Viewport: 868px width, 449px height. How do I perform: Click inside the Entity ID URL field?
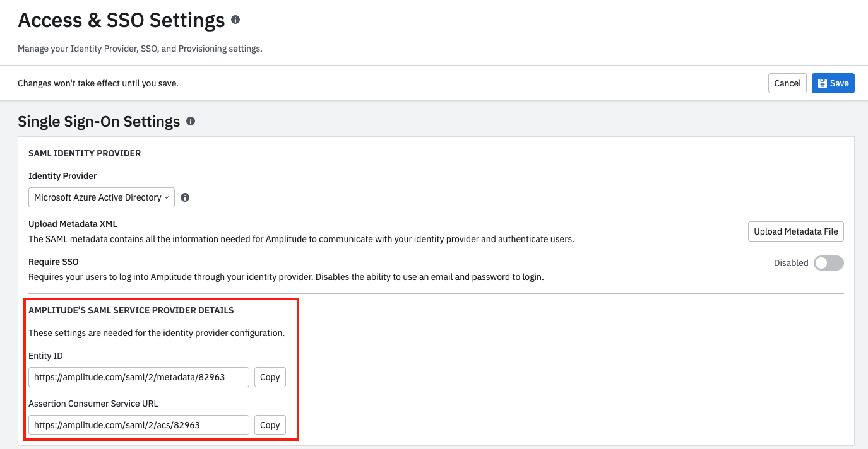(x=138, y=377)
